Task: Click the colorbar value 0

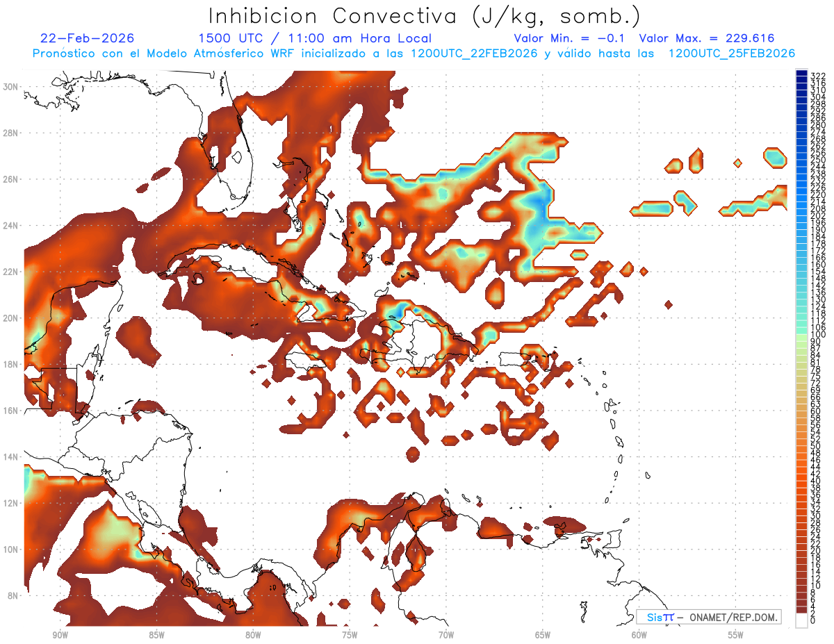Action: click(813, 621)
